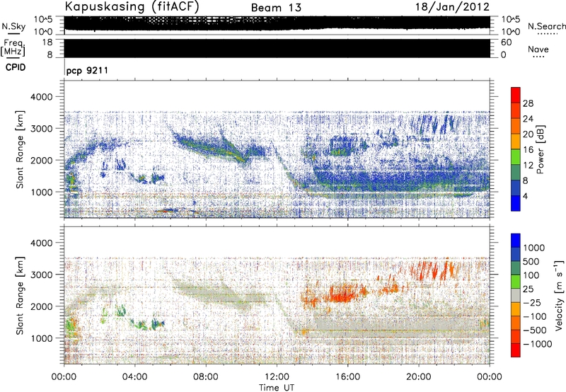This screenshot has height=392, width=566.
Task: Click the 'CPID' label
Action: tap(16, 67)
